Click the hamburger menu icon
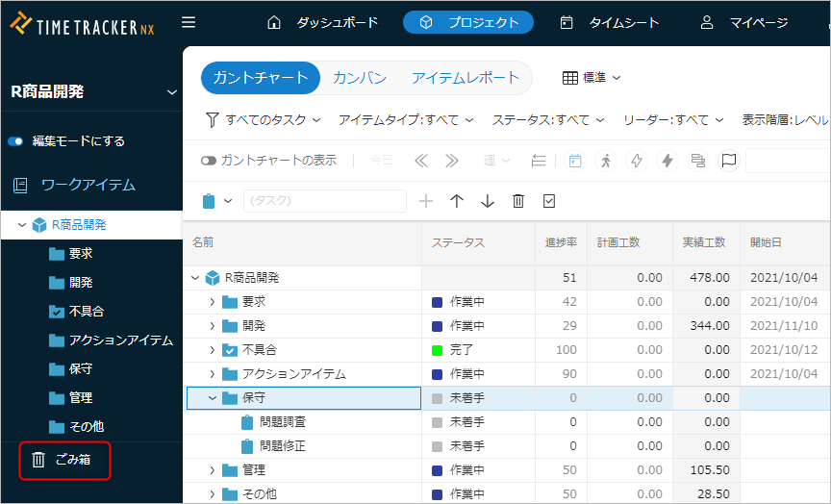The image size is (831, 504). [x=189, y=22]
